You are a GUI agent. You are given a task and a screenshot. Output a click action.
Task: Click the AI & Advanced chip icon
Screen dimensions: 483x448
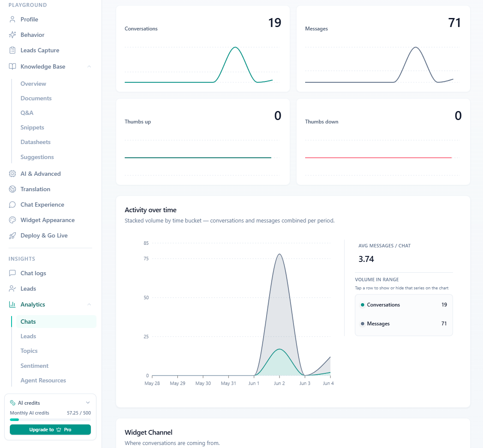(x=12, y=174)
